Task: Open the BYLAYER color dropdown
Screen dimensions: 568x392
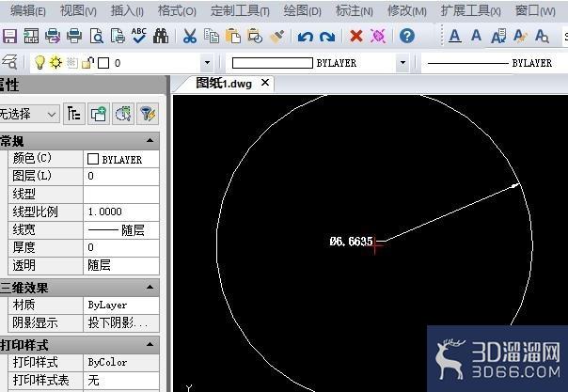Action: point(402,63)
